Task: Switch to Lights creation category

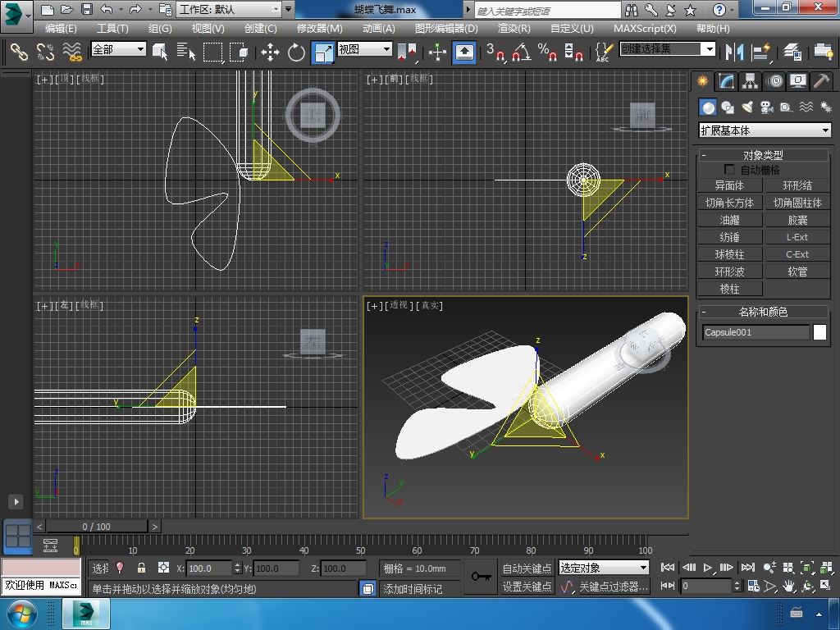Action: pyautogui.click(x=747, y=107)
